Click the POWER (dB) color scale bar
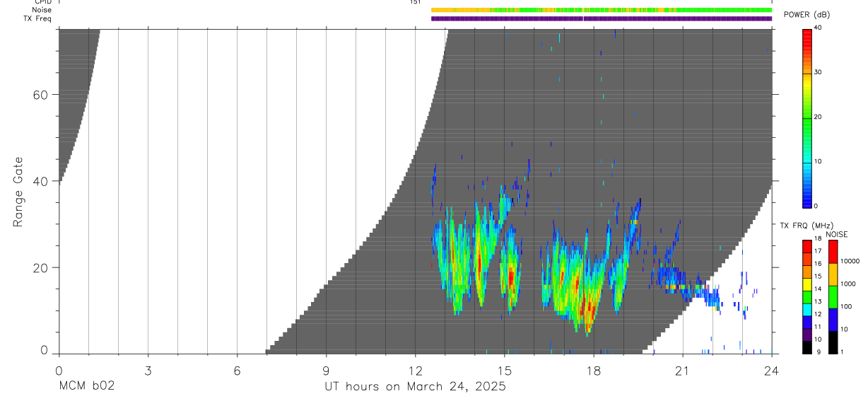 pyautogui.click(x=807, y=117)
